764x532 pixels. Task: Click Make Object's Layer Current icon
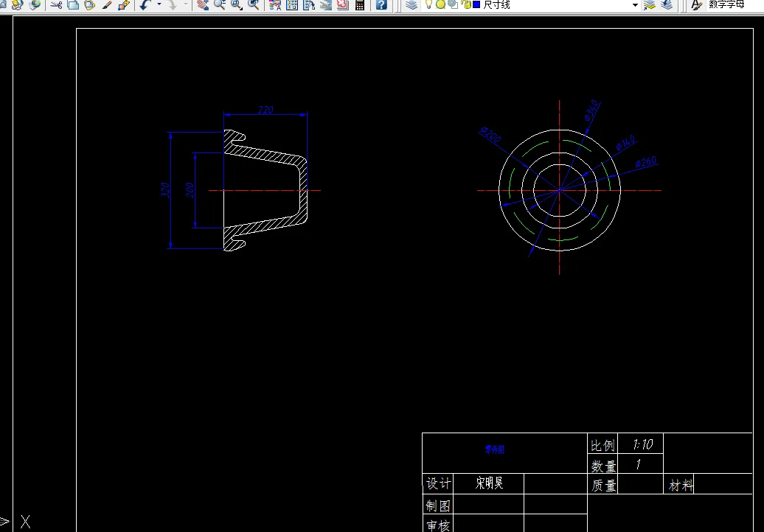(x=650, y=5)
